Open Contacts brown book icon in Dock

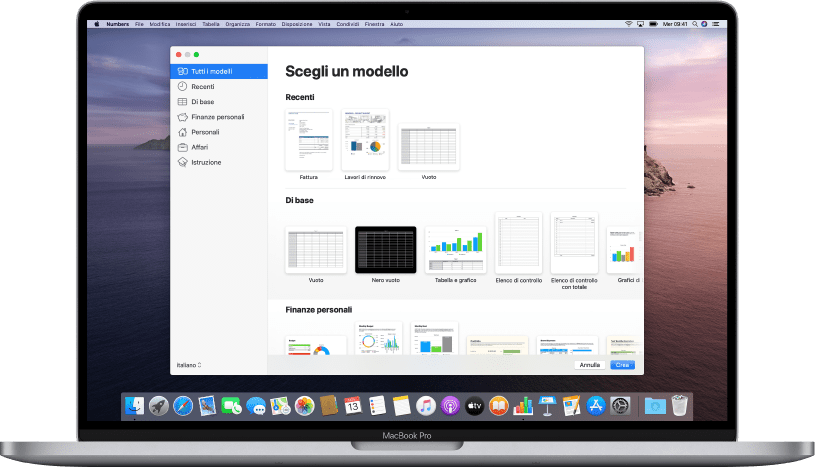click(329, 405)
